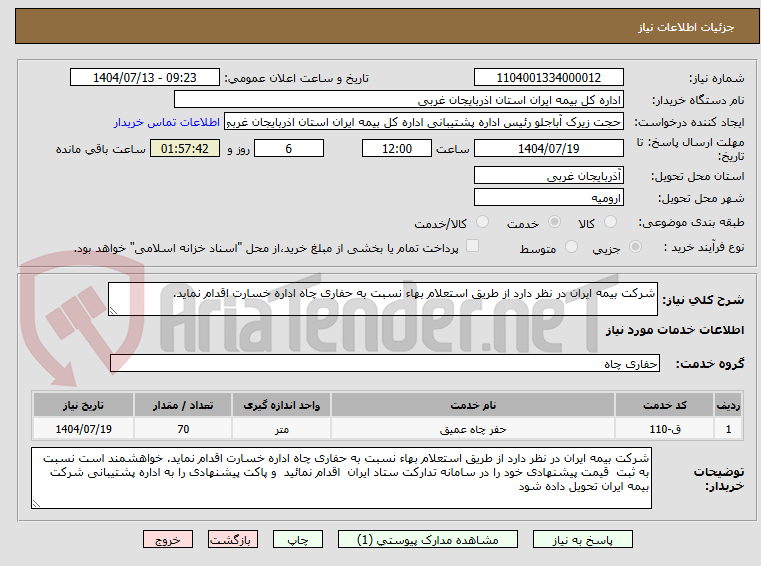Click the تاریخ نیاز column header

[x=83, y=405]
